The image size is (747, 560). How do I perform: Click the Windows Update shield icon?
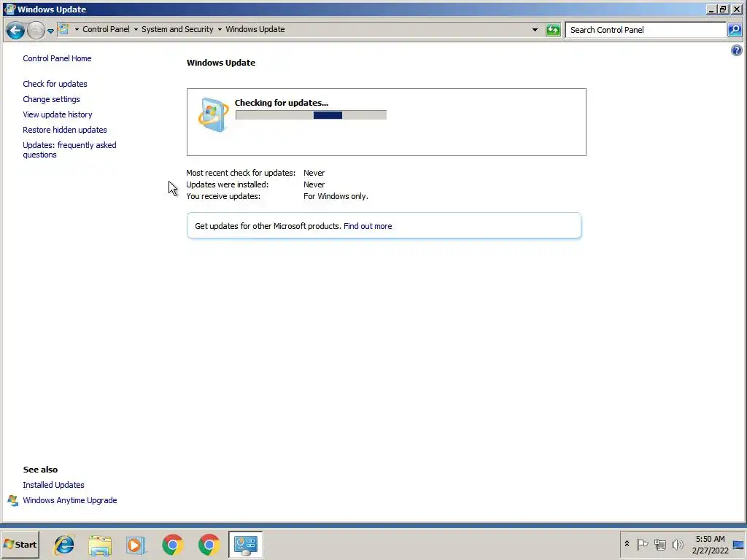[x=213, y=114]
